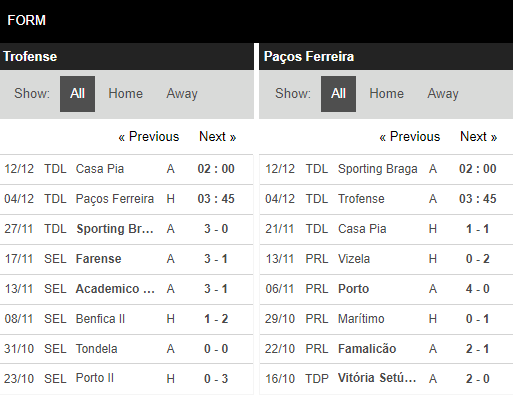Screen dimensions: 513x413
Task: Open the Vizela 0 - 2 match row
Action: click(x=386, y=259)
